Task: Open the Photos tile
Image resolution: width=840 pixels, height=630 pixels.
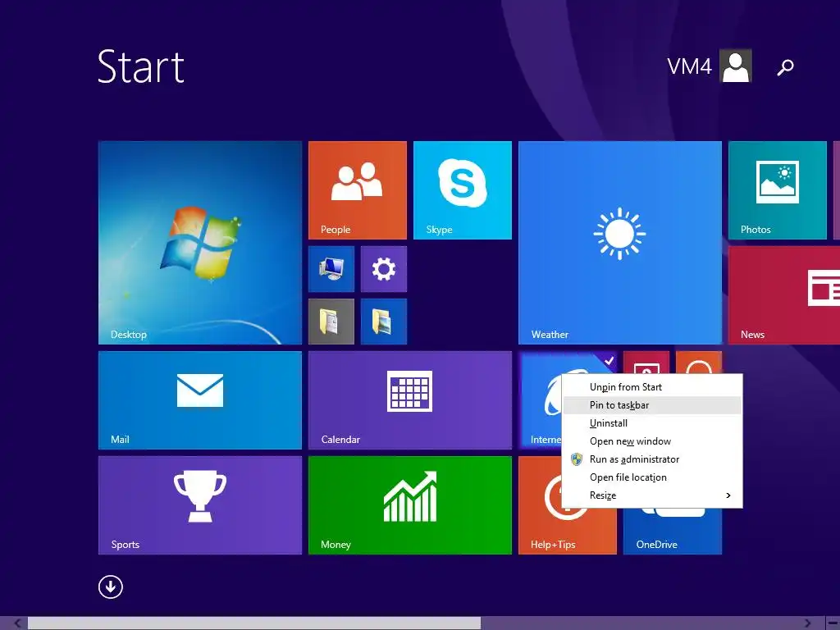Action: pos(778,190)
